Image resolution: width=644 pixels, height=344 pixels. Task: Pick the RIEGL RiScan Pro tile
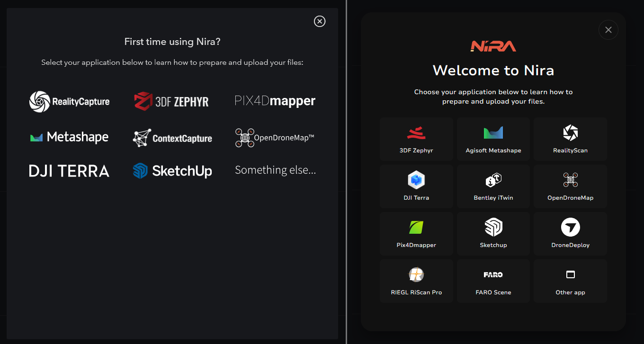coord(416,281)
